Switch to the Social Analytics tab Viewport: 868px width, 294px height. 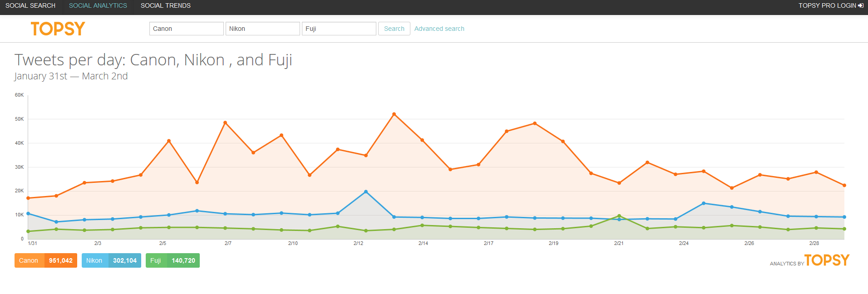point(98,5)
